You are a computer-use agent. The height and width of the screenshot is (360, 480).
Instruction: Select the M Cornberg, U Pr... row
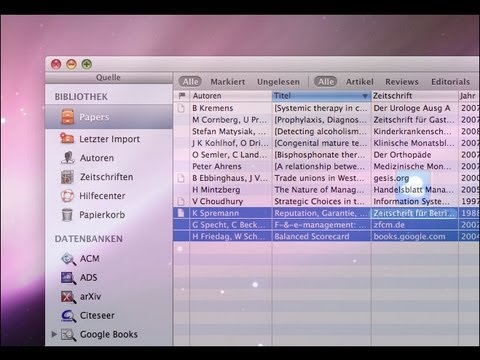pyautogui.click(x=327, y=120)
